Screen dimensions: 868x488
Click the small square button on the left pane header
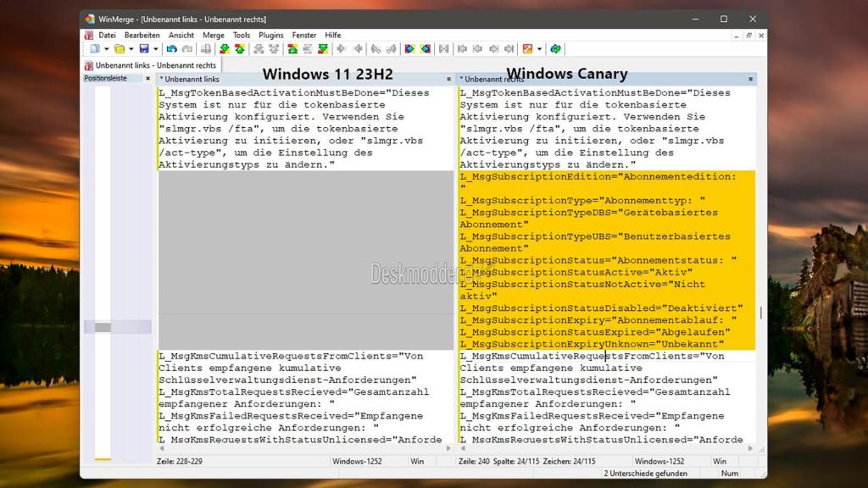pos(449,79)
